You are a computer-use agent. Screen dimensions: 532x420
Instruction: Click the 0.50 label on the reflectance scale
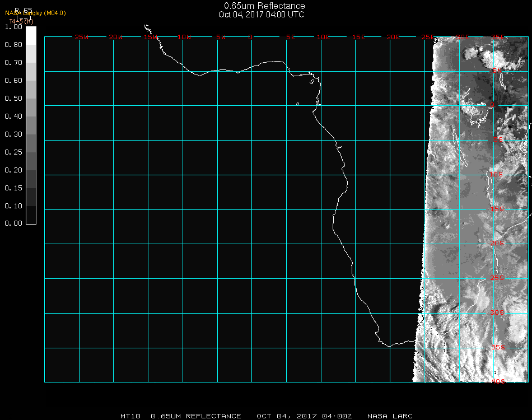13,99
